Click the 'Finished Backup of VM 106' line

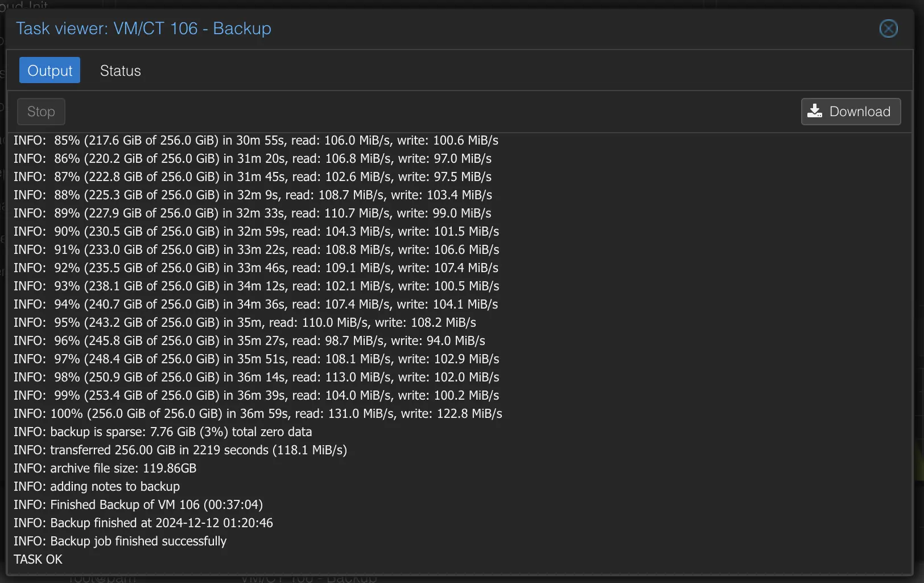[x=138, y=504]
